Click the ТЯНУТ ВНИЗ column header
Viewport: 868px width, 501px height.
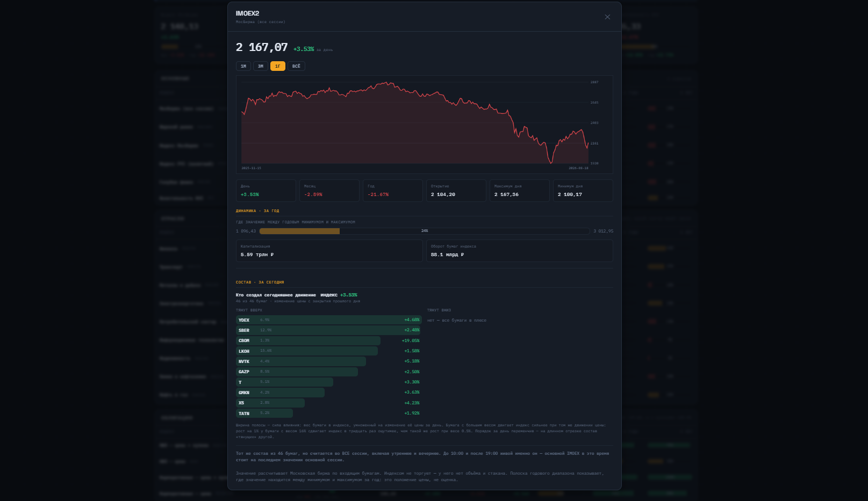[439, 310]
